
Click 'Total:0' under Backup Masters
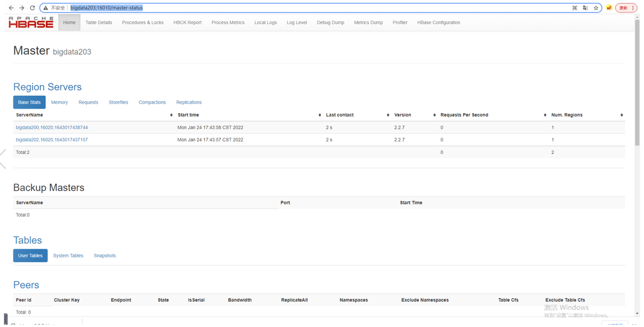22,215
